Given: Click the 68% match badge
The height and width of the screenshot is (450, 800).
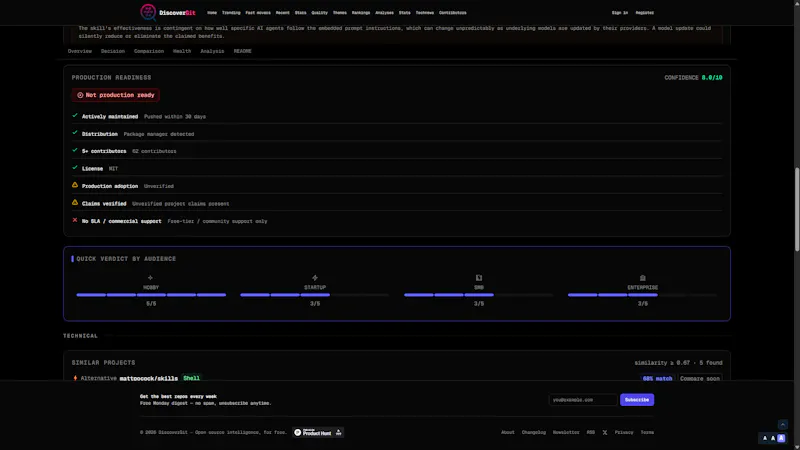Looking at the screenshot, I should tap(657, 378).
